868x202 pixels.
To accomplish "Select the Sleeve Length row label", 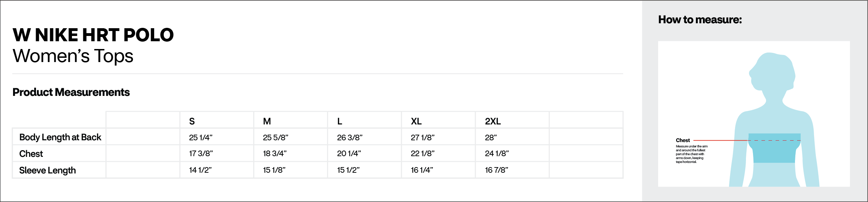I will [x=47, y=170].
